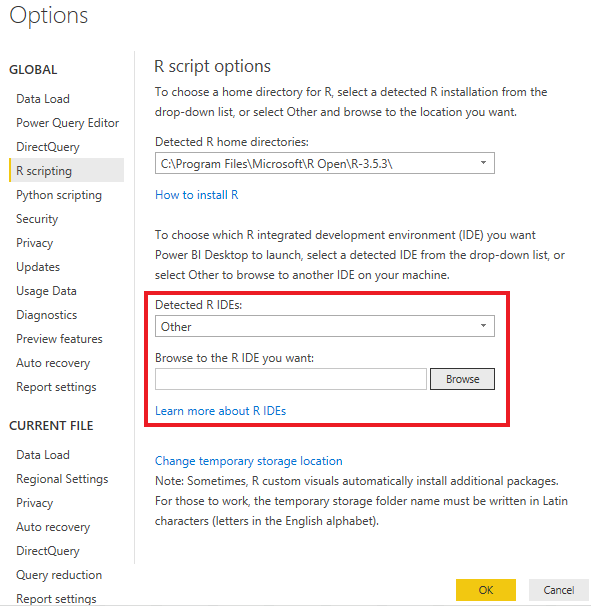Expand Detected R IDEs dropdown arrow
591x606 pixels.
(483, 326)
